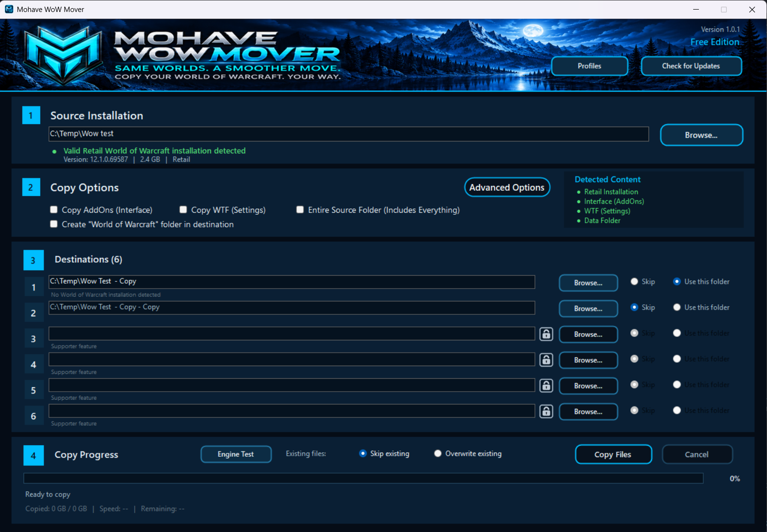Click the Free Edition label

[715, 42]
